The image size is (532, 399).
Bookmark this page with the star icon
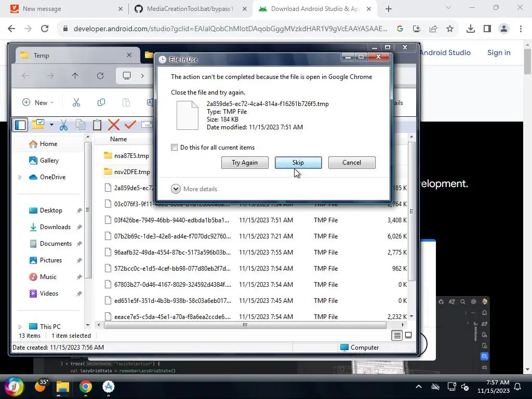coord(450,29)
